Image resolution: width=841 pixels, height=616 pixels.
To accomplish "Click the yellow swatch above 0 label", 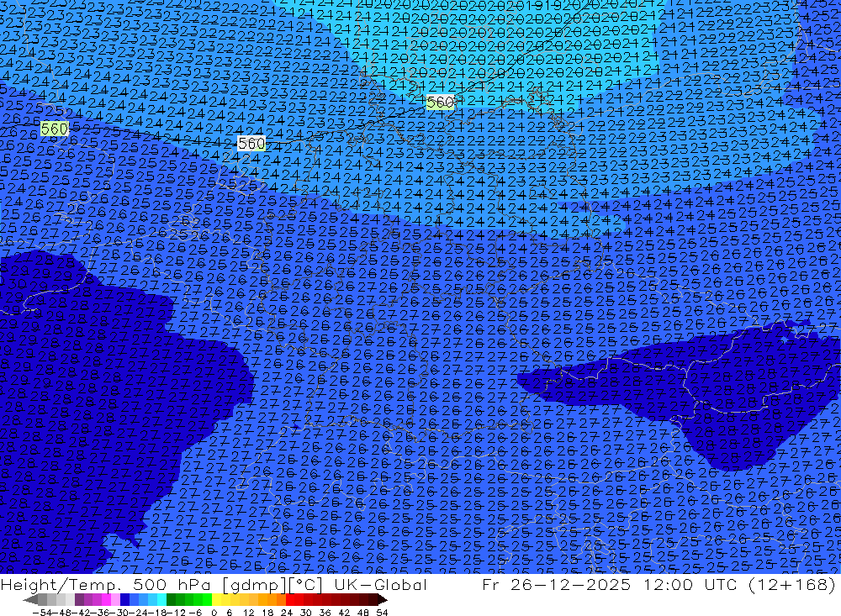I will (x=216, y=600).
